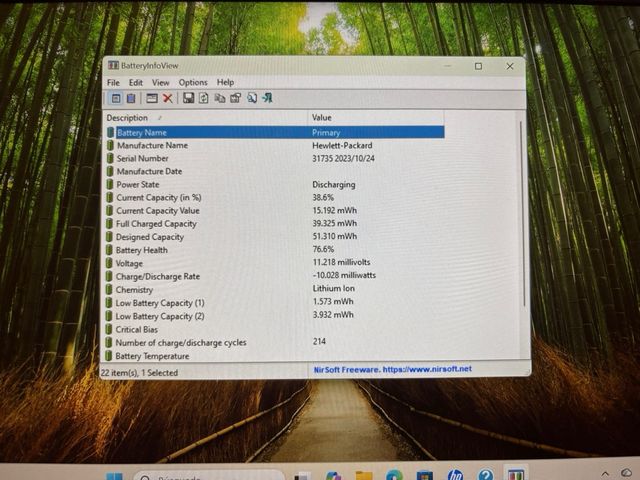Open the Options menu
This screenshot has height=480, width=640.
pyautogui.click(x=193, y=82)
